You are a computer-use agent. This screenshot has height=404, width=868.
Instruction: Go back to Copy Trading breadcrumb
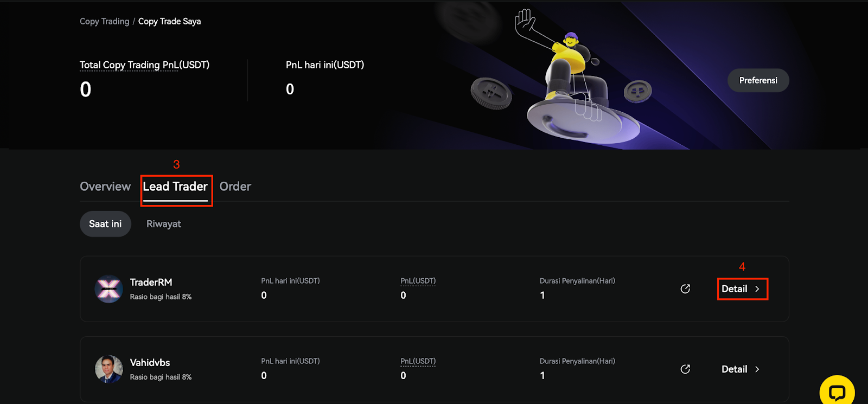point(104,22)
